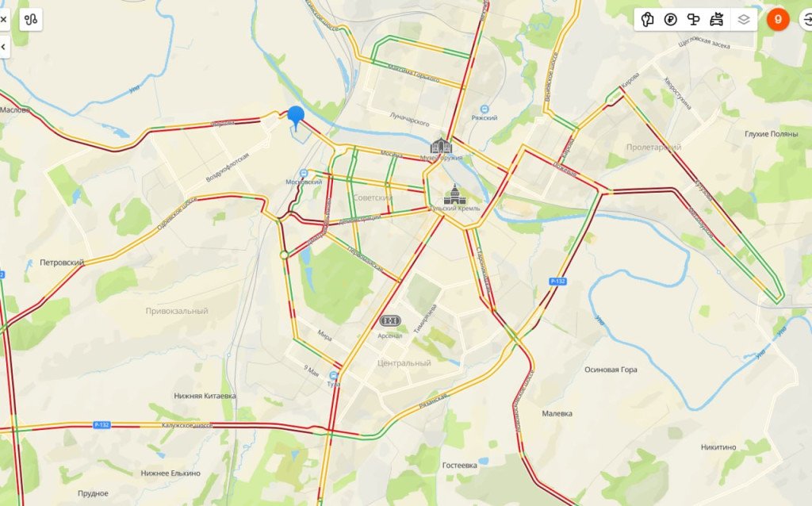The width and height of the screenshot is (812, 506).
Task: Expand the map layers selector
Action: [x=744, y=20]
